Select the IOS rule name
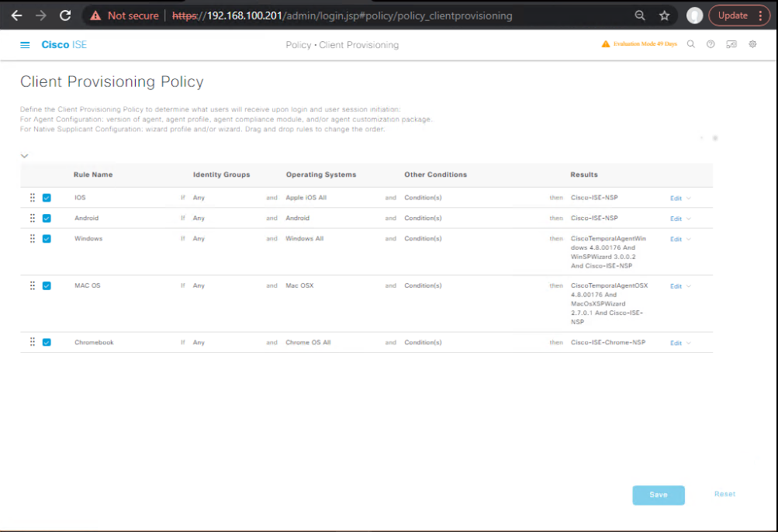Viewport: 778px width, 532px height. point(80,198)
